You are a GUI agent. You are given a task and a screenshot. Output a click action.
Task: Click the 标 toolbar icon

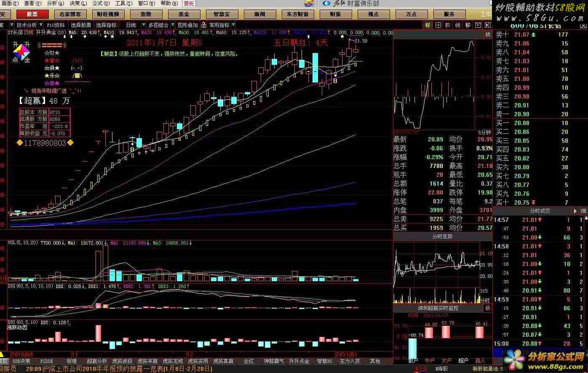[428, 25]
